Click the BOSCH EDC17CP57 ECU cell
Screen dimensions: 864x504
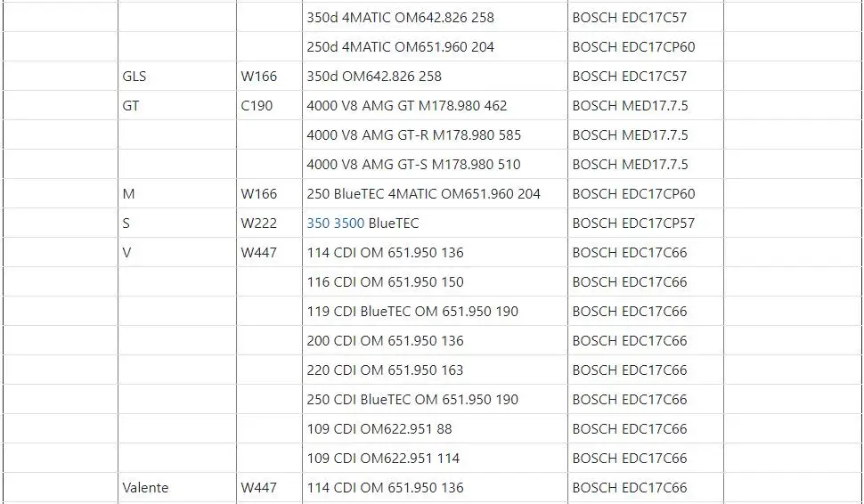(645, 224)
